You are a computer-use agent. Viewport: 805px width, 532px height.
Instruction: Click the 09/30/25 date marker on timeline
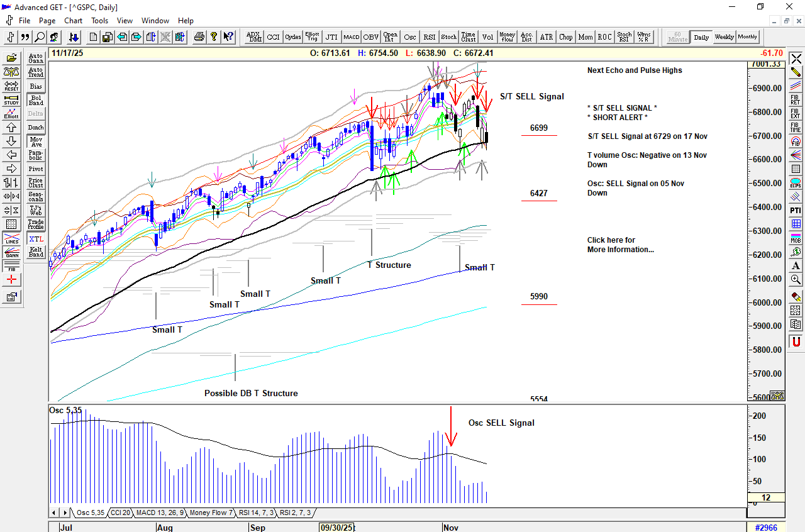(336, 528)
